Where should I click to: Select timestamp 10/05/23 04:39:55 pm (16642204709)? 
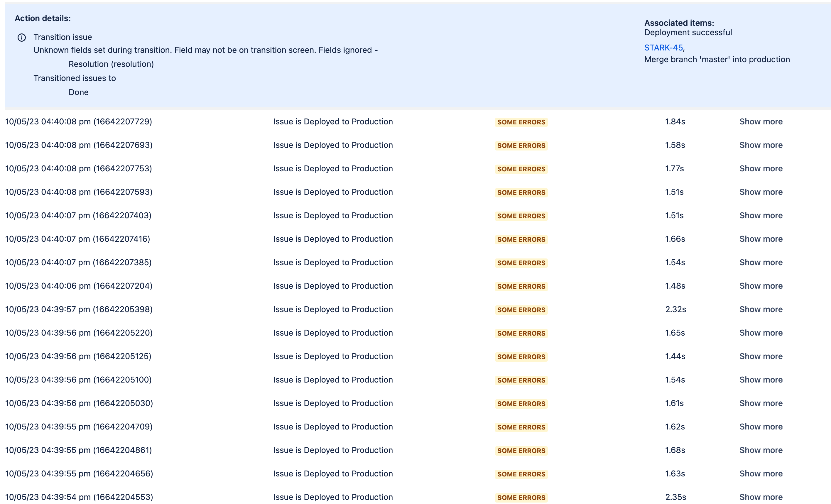coord(79,427)
